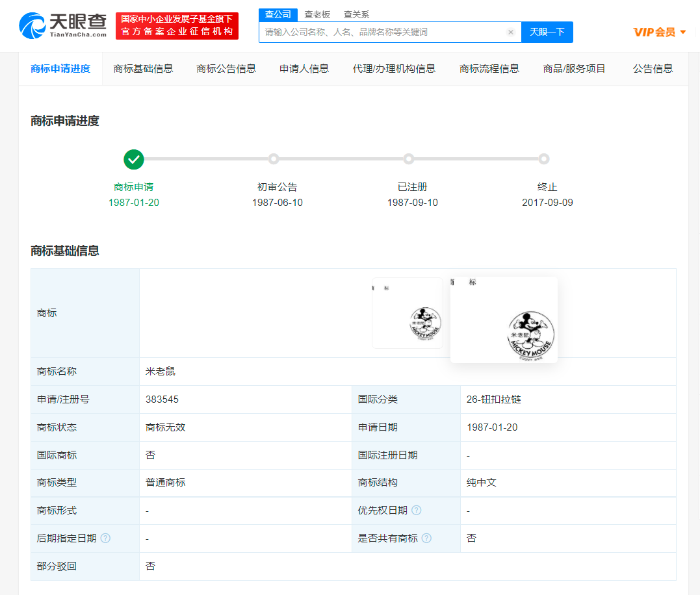Select the 查公司 search tab
Image resolution: width=700 pixels, height=595 pixels.
click(278, 14)
